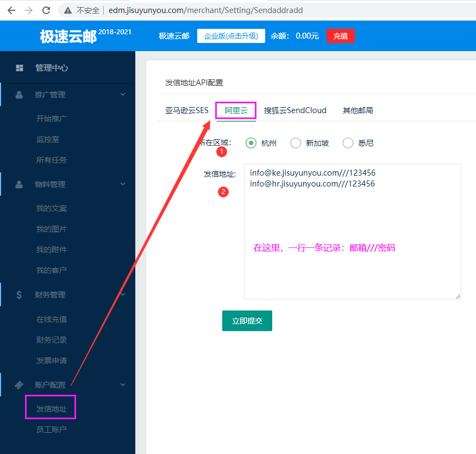Viewport: 476px width, 454px height.
Task: Open 我的图片 menu item
Action: point(52,229)
